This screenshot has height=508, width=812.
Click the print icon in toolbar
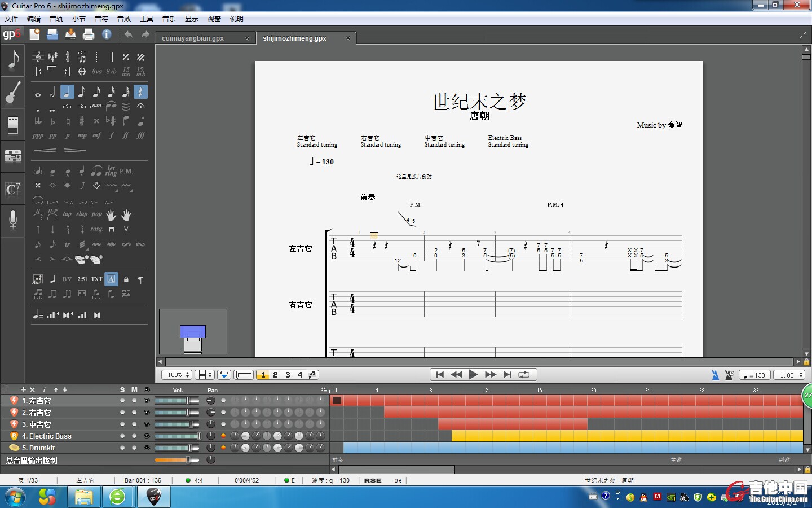89,34
